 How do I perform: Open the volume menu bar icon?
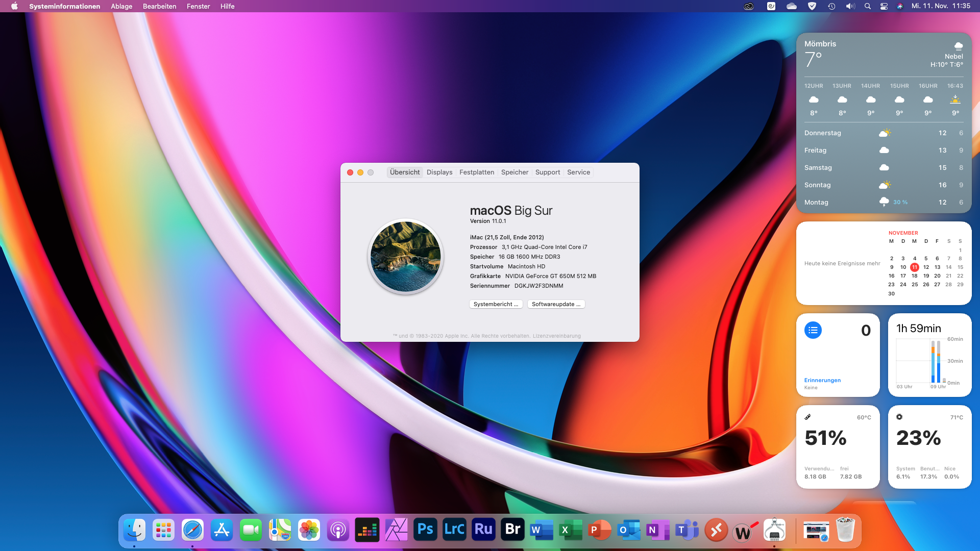pos(850,6)
